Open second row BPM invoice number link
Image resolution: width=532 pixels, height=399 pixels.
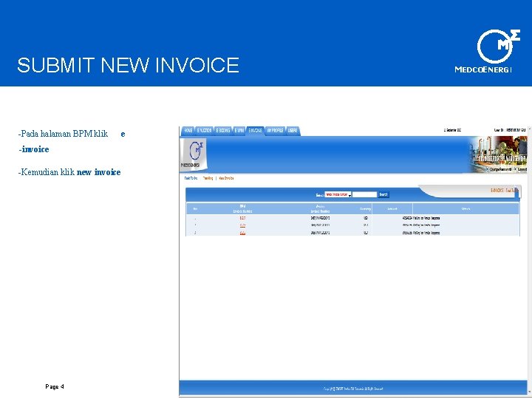tap(242, 225)
